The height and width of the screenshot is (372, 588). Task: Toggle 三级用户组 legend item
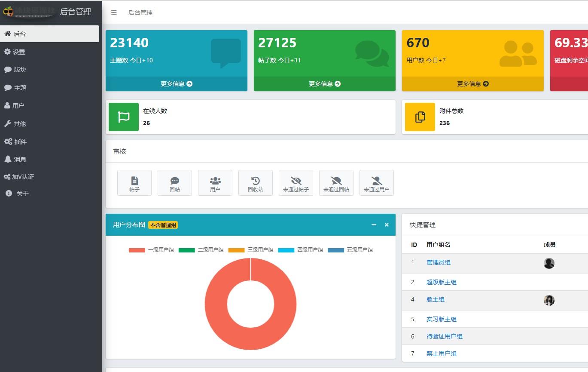pyautogui.click(x=251, y=250)
